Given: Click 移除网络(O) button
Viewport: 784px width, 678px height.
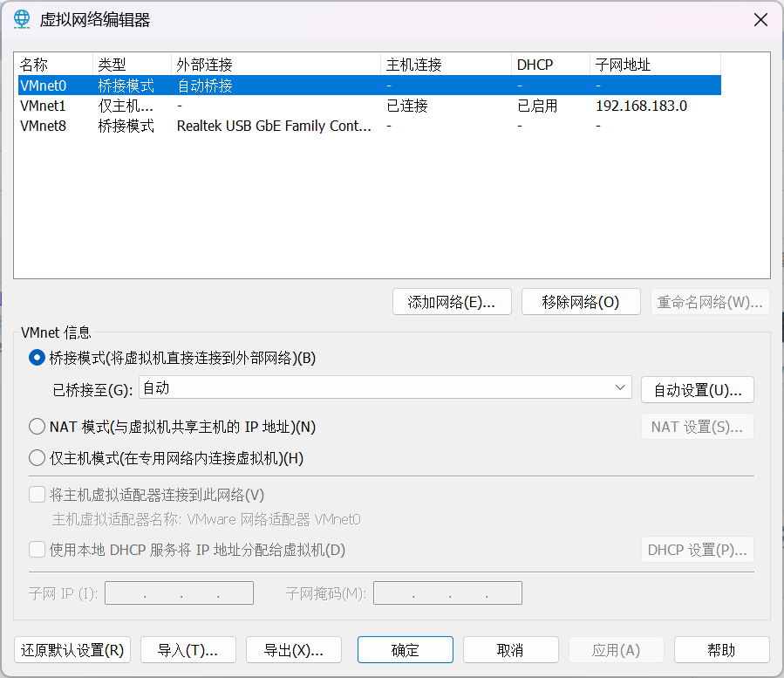Looking at the screenshot, I should click(581, 302).
